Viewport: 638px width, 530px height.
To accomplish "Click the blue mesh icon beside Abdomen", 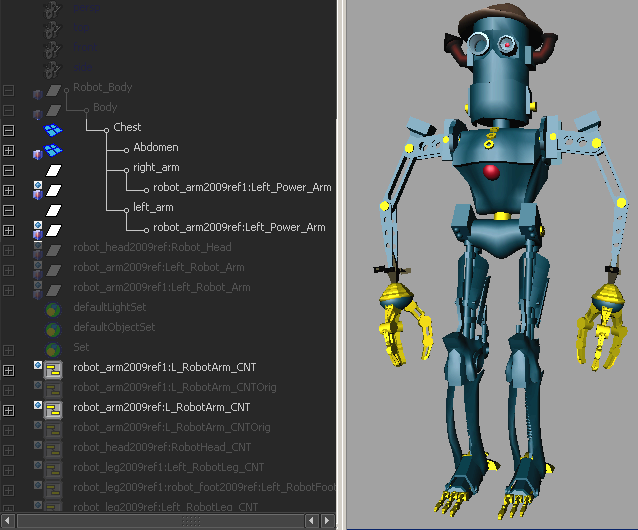I will [x=53, y=150].
